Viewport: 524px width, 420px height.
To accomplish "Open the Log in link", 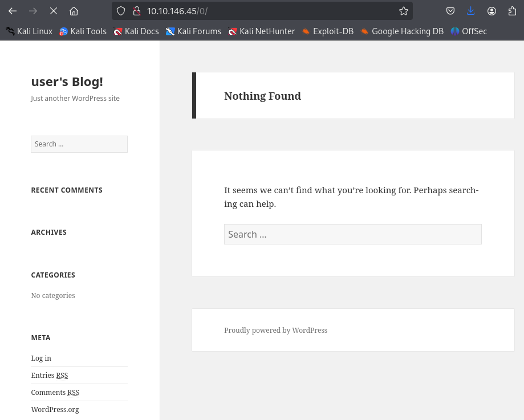I will [x=41, y=358].
